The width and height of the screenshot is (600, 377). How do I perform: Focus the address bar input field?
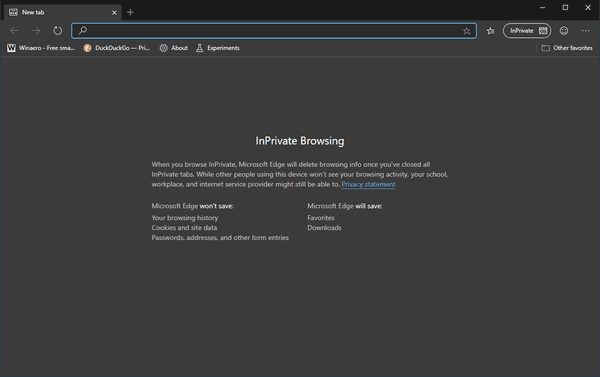(274, 31)
